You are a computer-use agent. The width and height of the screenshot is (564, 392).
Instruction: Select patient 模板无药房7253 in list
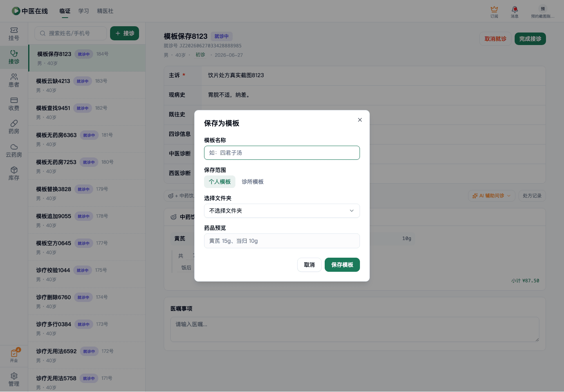[x=87, y=166]
